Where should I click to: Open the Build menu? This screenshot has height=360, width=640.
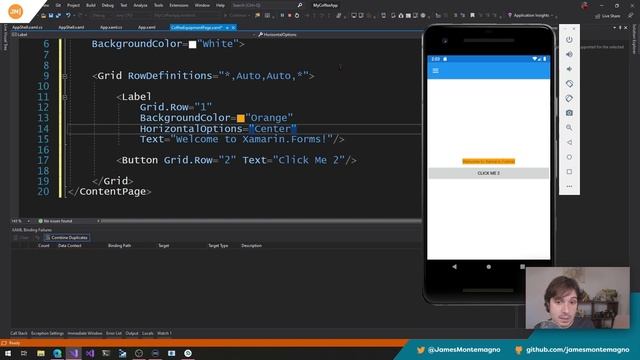91,5
